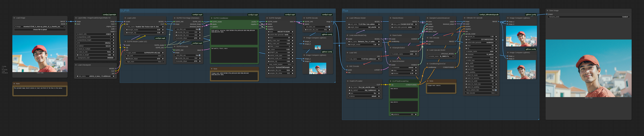The image size is (644, 136).
Task: Click the DualCLIPLoader node collapse dot
Action: click(x=347, y=81)
